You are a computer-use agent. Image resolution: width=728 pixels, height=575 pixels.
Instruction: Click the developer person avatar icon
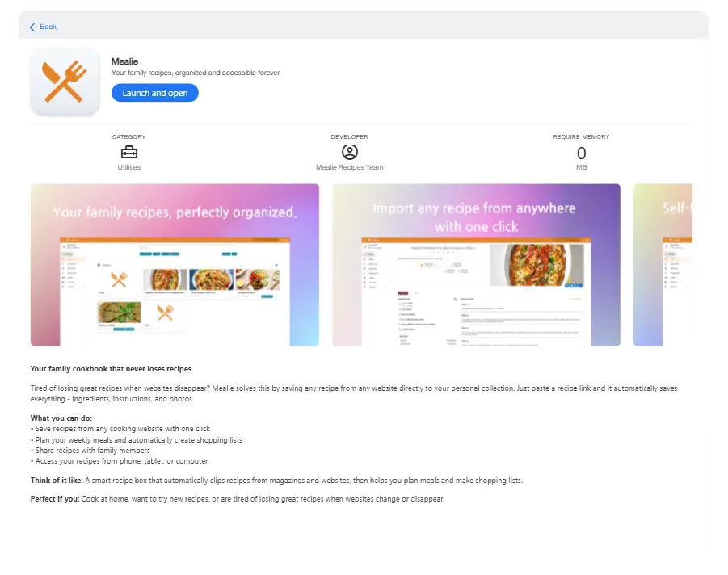coord(350,152)
